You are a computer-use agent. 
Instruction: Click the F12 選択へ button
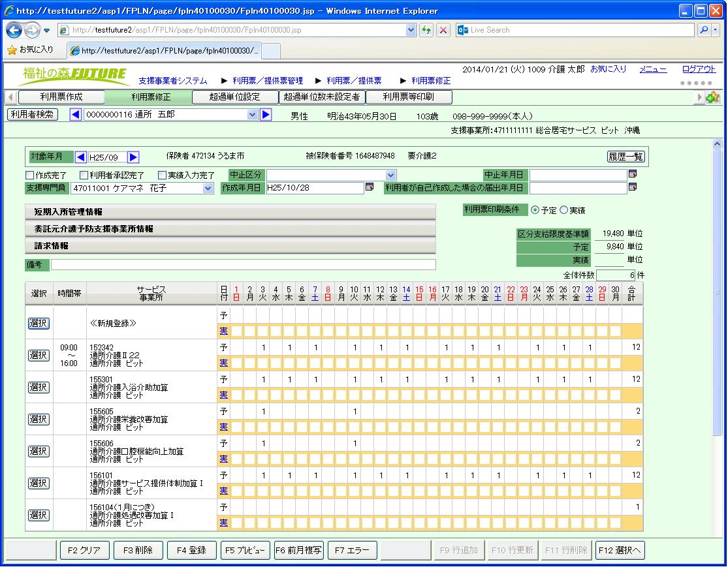[620, 550]
